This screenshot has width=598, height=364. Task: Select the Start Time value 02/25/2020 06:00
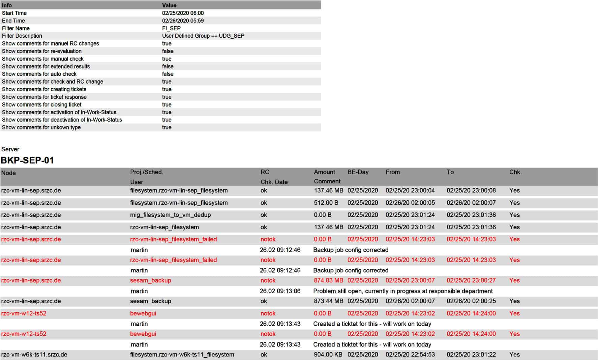tap(183, 13)
